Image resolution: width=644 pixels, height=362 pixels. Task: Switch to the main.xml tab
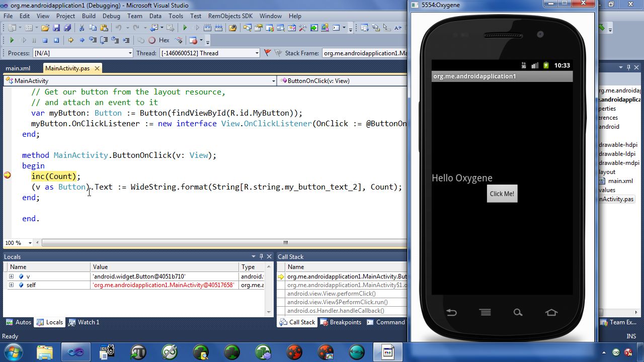(x=18, y=68)
